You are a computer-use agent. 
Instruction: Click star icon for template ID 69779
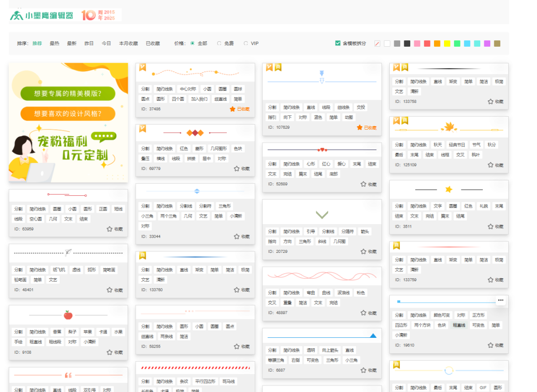tap(237, 169)
